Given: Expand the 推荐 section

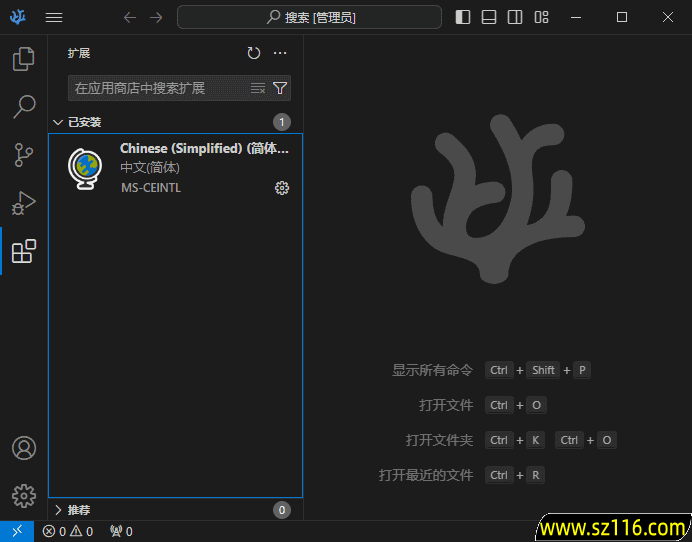Looking at the screenshot, I should coord(58,510).
